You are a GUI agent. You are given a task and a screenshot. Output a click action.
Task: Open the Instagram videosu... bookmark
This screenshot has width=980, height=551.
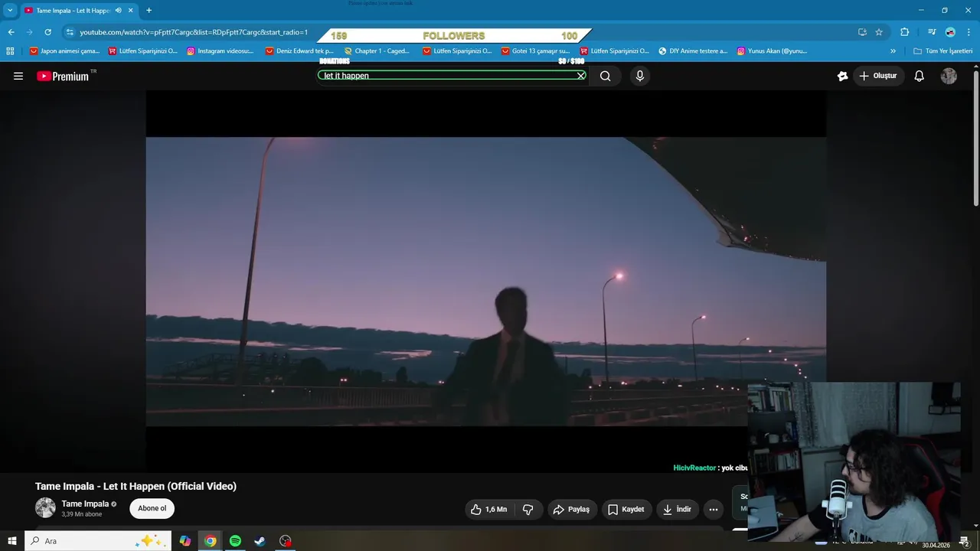[220, 51]
